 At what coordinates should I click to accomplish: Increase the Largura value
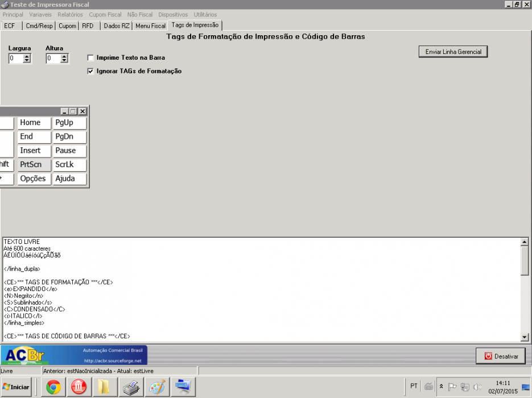pyautogui.click(x=27, y=56)
